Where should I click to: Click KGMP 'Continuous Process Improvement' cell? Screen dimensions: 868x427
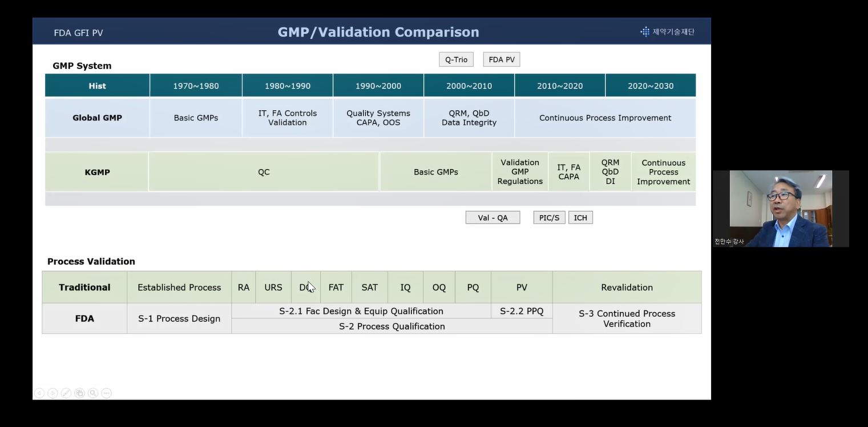pyautogui.click(x=664, y=172)
